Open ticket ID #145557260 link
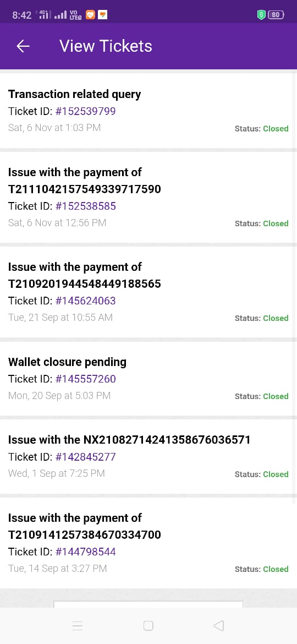This screenshot has height=644, width=297. 86,379
